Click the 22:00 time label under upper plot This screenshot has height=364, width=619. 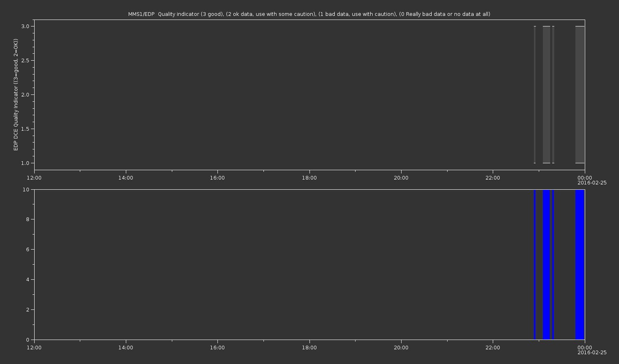(493, 178)
